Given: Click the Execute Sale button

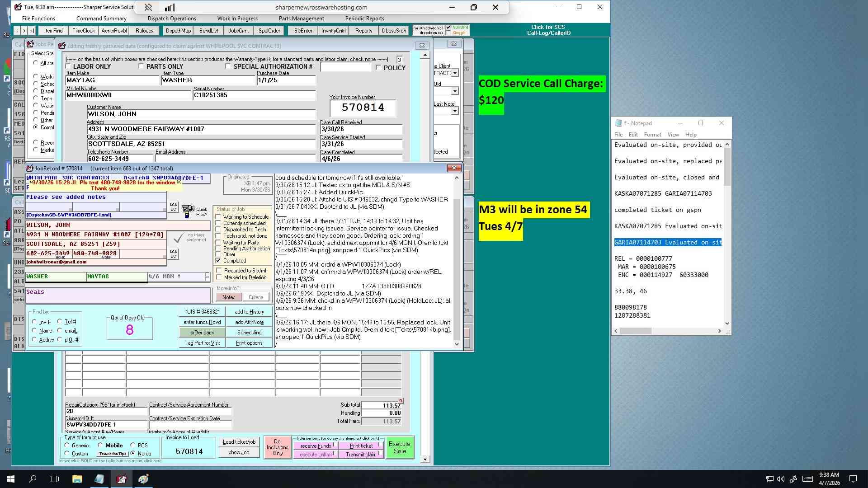Looking at the screenshot, I should pos(400,447).
